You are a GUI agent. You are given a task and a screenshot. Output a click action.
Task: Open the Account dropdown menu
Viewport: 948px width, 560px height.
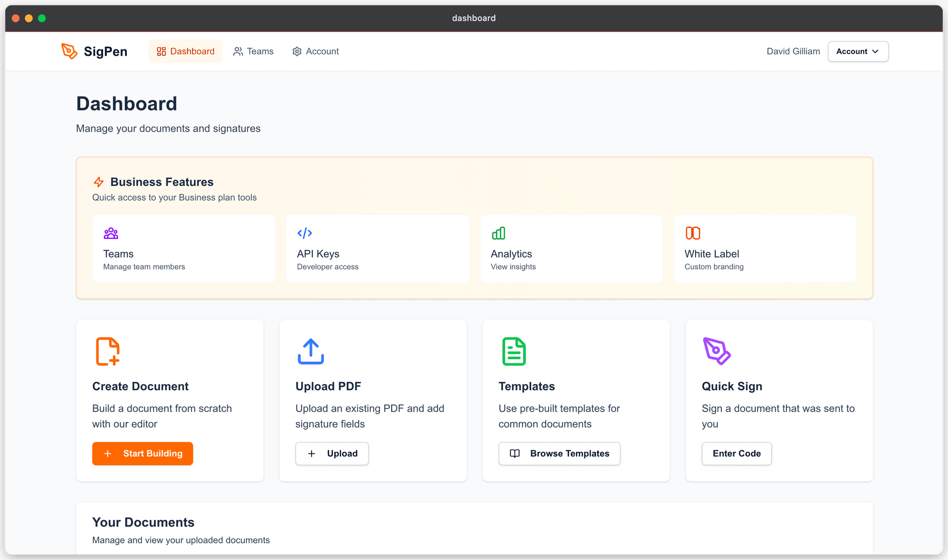[x=858, y=51]
